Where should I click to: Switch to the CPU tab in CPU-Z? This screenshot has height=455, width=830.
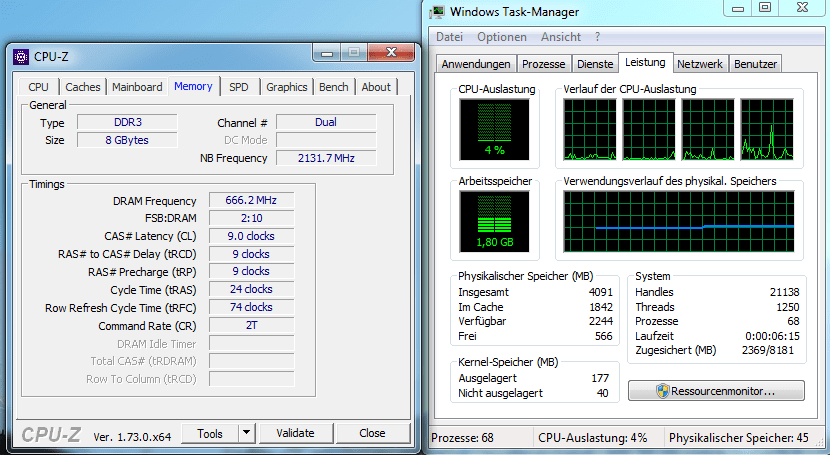pyautogui.click(x=38, y=87)
